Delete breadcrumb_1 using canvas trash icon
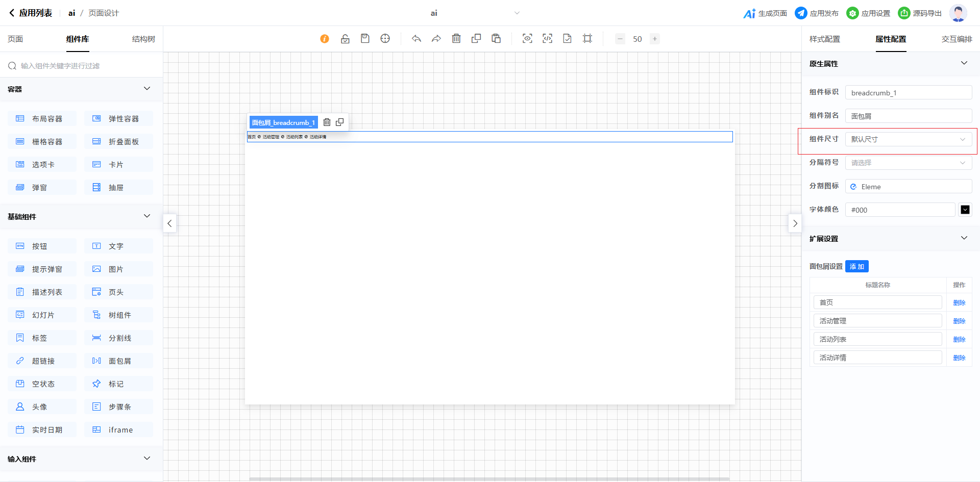Viewport: 980px width, 482px height. pos(327,122)
